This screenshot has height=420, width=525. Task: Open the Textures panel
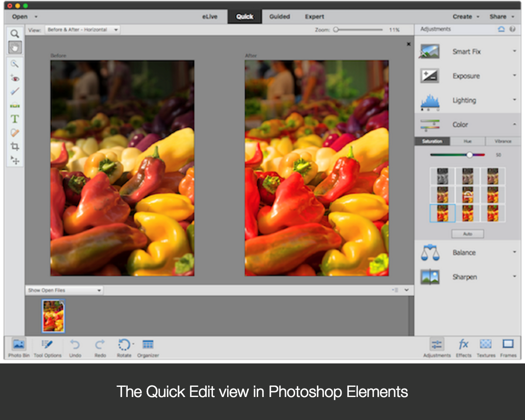[x=485, y=347]
